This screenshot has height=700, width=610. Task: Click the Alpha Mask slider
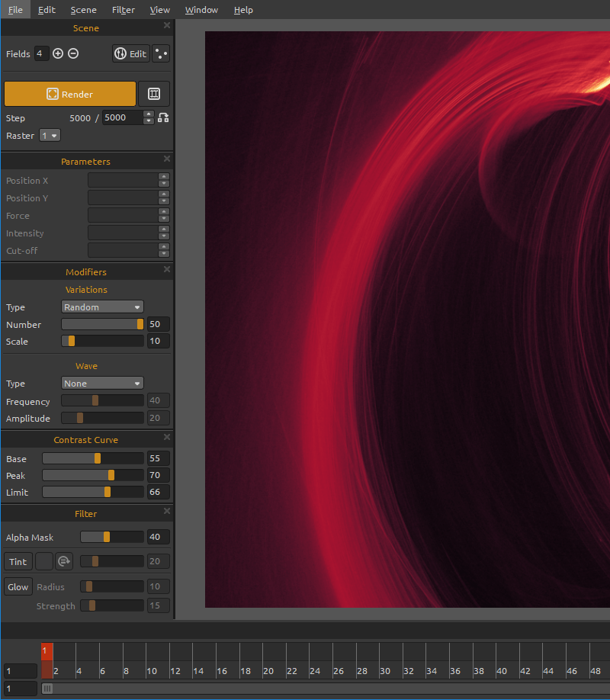111,537
